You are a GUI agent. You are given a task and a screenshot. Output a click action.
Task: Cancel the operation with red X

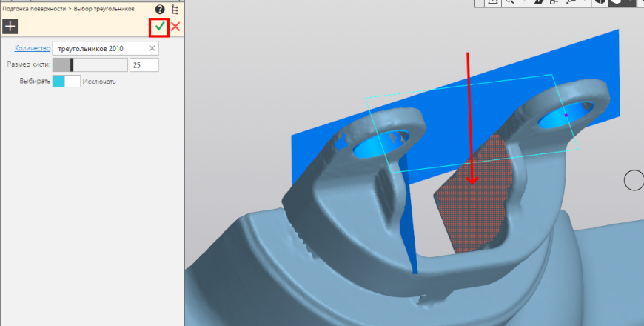175,27
